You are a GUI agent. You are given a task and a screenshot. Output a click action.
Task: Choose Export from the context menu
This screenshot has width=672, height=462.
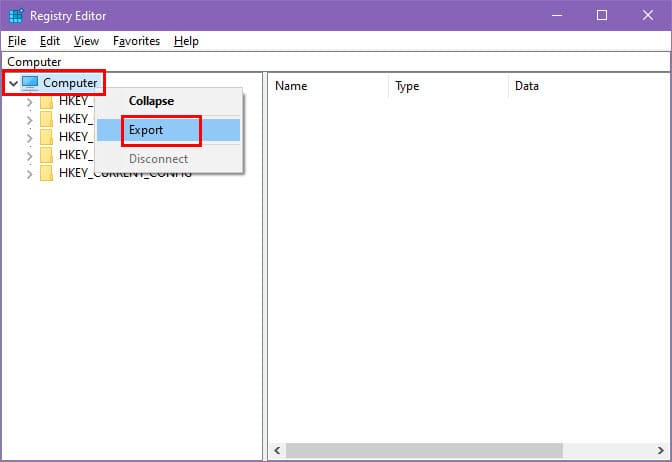(168, 130)
